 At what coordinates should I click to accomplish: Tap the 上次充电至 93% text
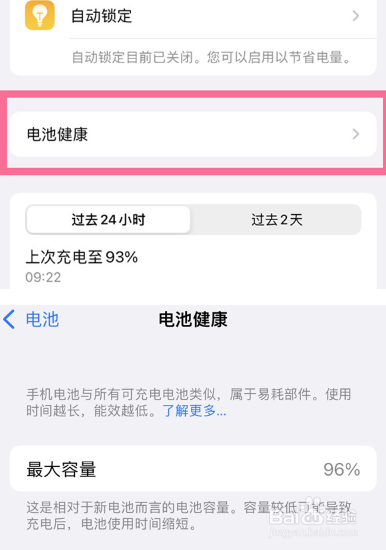point(82,257)
